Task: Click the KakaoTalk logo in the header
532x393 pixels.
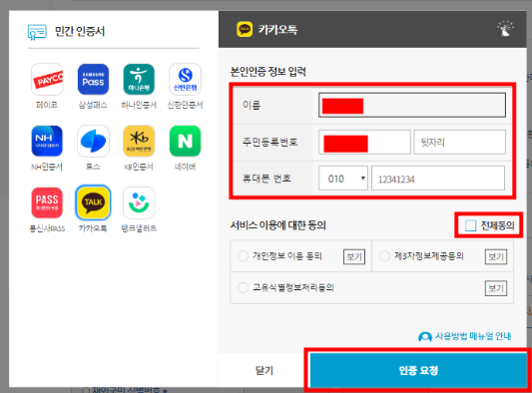Action: point(245,30)
